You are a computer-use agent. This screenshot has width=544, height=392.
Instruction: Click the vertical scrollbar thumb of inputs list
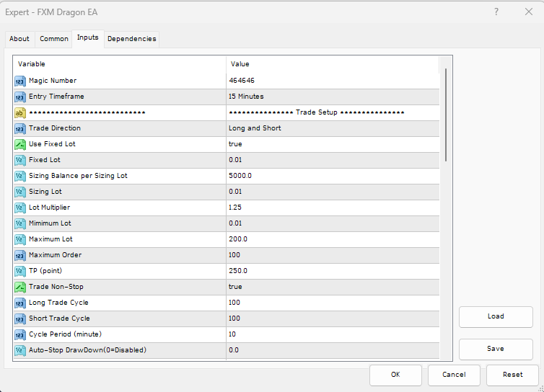[x=446, y=115]
